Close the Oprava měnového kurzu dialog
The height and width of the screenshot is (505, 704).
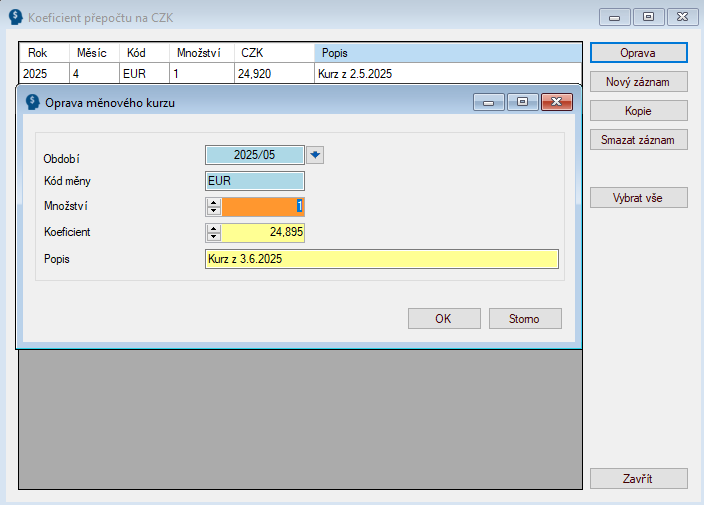[557, 102]
